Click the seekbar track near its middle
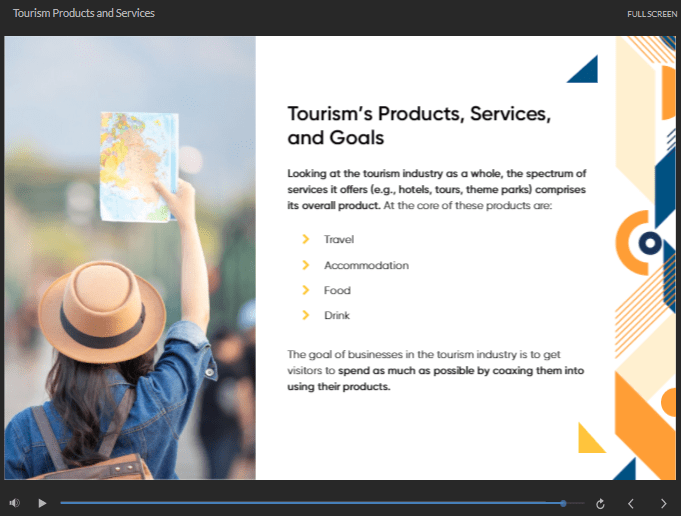The width and height of the screenshot is (681, 516). pyautogui.click(x=322, y=503)
